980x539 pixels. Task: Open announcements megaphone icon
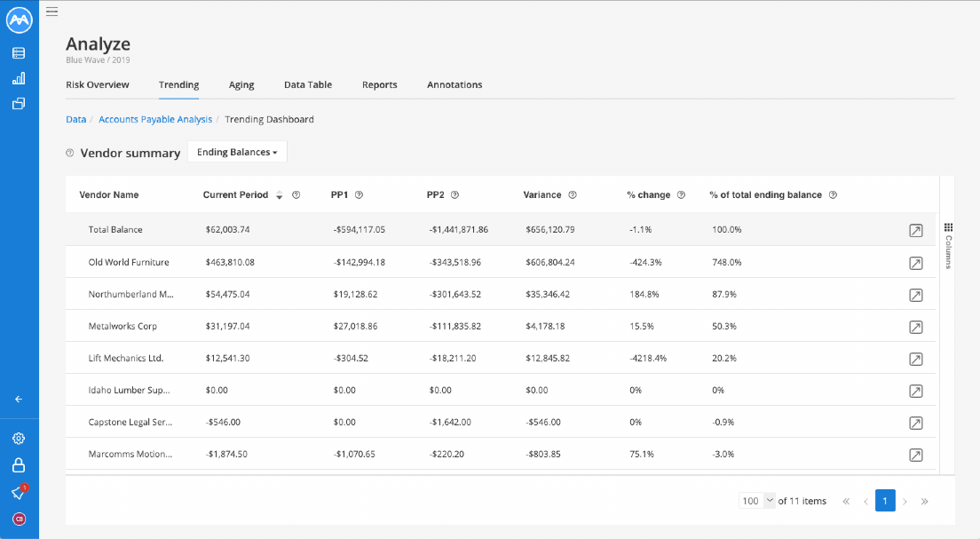click(19, 492)
